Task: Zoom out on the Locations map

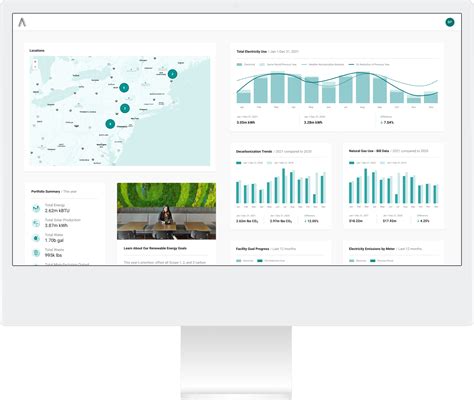Action: pyautogui.click(x=35, y=67)
